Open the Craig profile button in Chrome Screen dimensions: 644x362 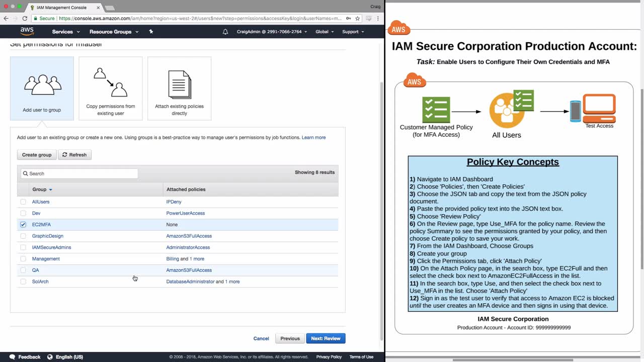tap(375, 7)
